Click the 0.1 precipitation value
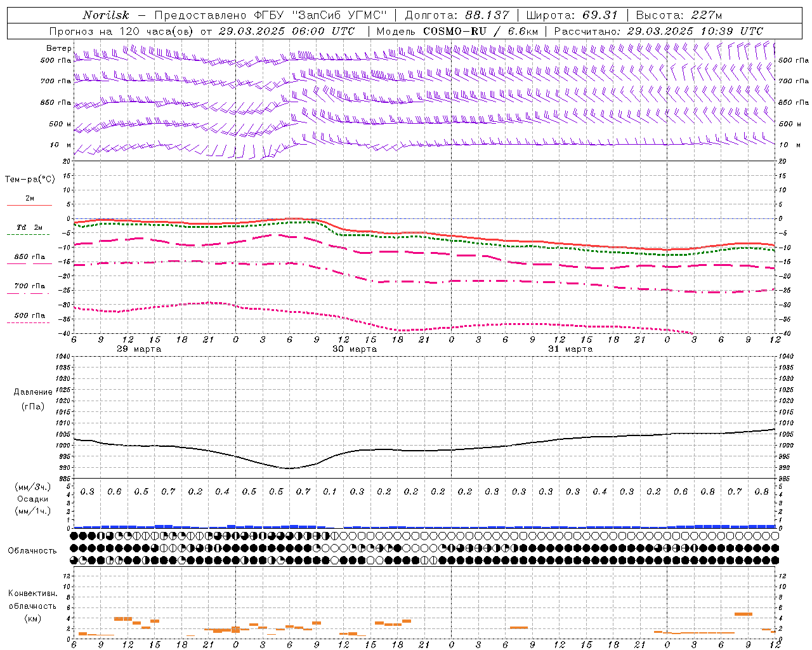Image resolution: width=812 pixels, height=650 pixels. point(330,491)
